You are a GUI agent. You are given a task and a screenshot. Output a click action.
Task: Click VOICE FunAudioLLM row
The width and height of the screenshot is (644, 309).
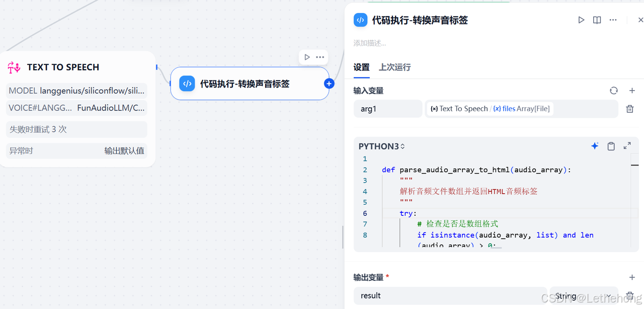coord(76,108)
